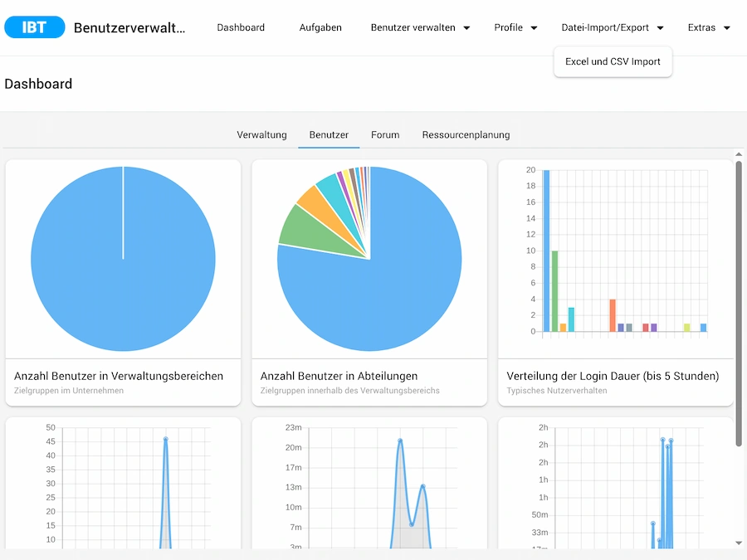
Task: Switch to the Verwaltung tab
Action: [261, 134]
